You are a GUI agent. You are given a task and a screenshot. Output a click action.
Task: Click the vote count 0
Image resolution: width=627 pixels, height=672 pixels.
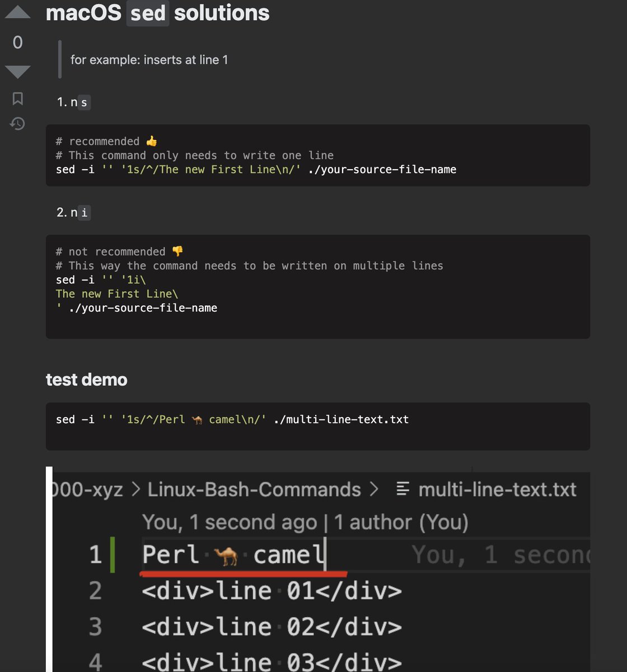click(x=17, y=43)
